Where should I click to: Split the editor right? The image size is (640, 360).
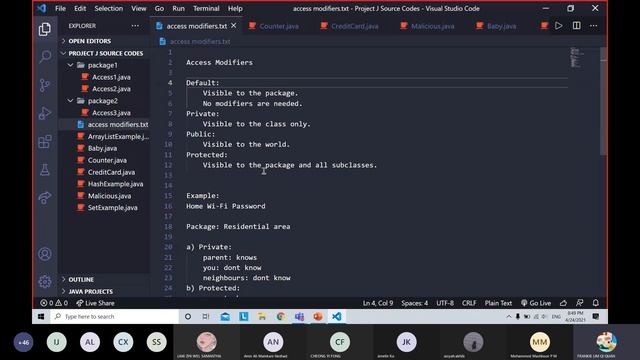click(x=576, y=26)
